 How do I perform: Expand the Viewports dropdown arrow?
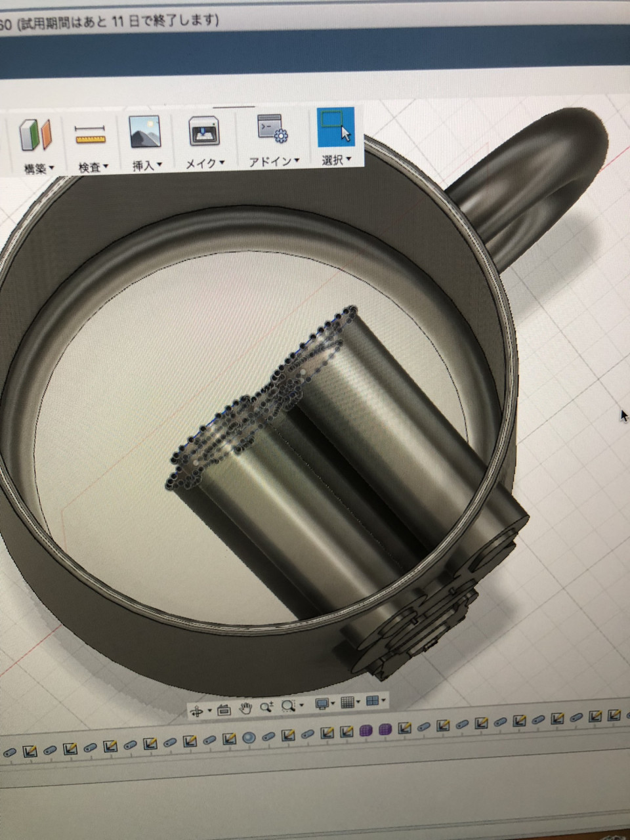(383, 700)
